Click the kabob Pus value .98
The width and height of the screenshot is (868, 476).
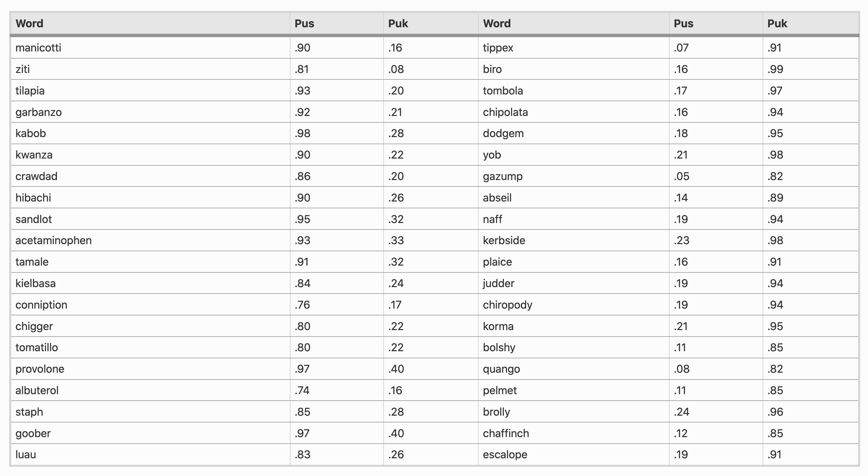(x=302, y=133)
